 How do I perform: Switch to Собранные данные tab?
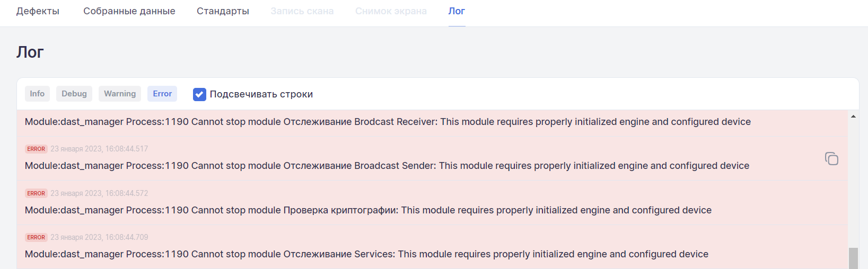point(129,11)
